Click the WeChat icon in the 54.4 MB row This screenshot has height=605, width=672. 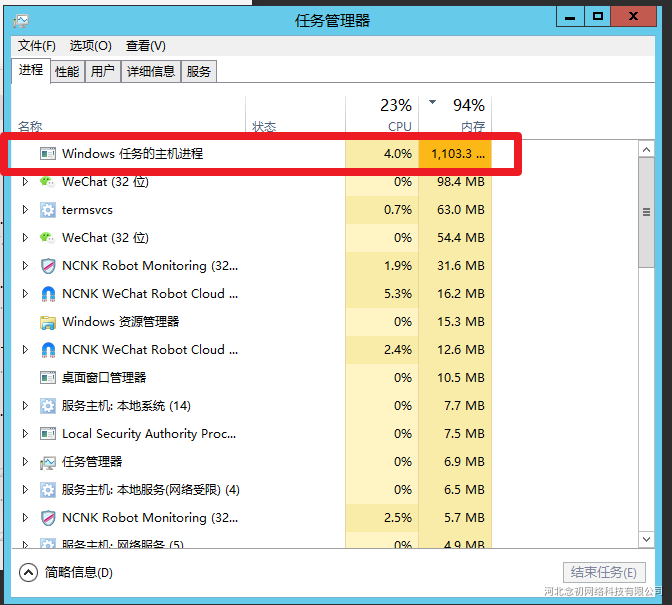tap(47, 237)
